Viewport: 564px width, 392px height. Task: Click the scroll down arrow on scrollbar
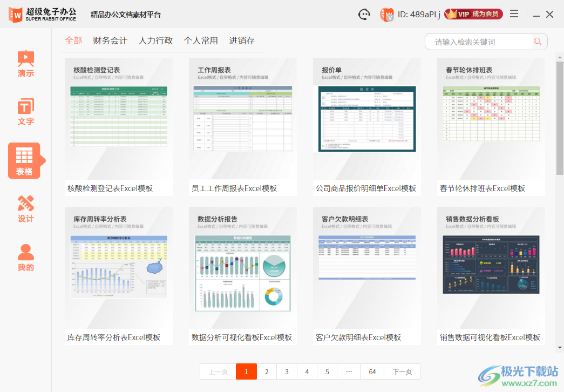560,348
